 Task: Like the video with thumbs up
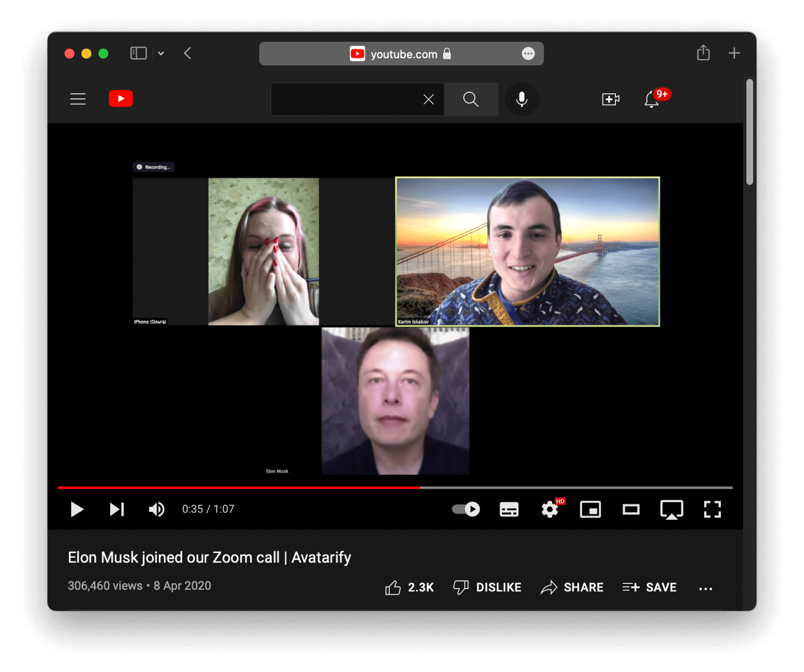[393, 587]
